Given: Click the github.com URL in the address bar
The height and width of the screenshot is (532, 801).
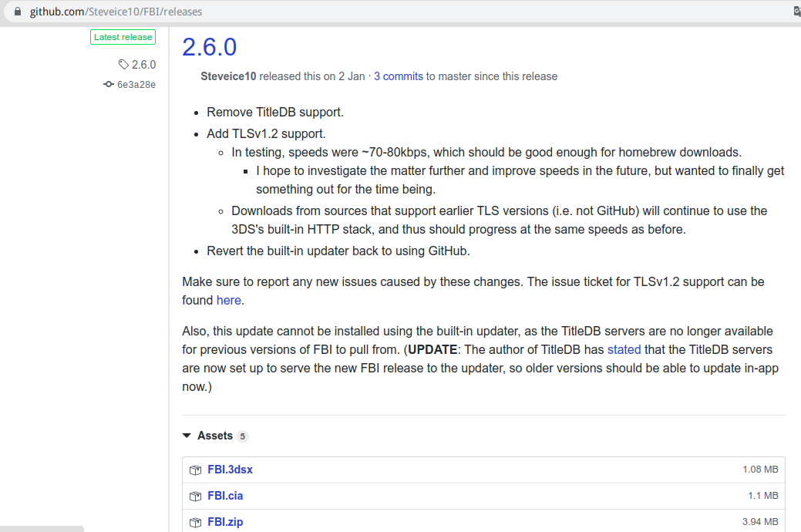Looking at the screenshot, I should [x=116, y=12].
